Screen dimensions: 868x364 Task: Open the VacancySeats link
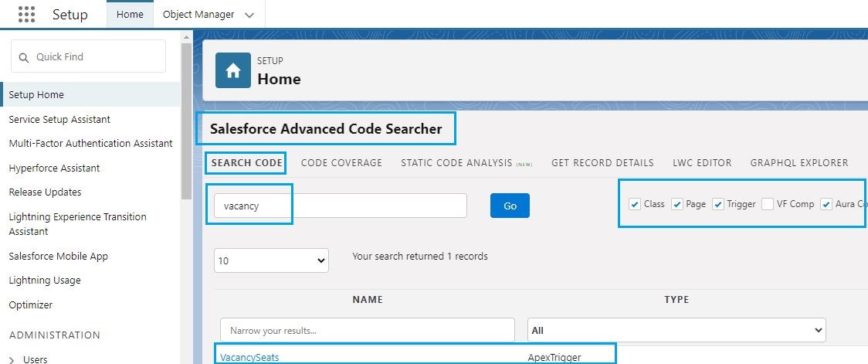249,357
